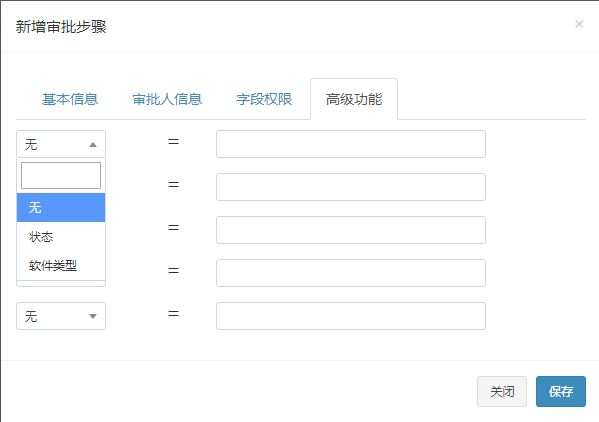The height and width of the screenshot is (422, 599).
Task: Click the first condition value field
Action: (x=351, y=144)
